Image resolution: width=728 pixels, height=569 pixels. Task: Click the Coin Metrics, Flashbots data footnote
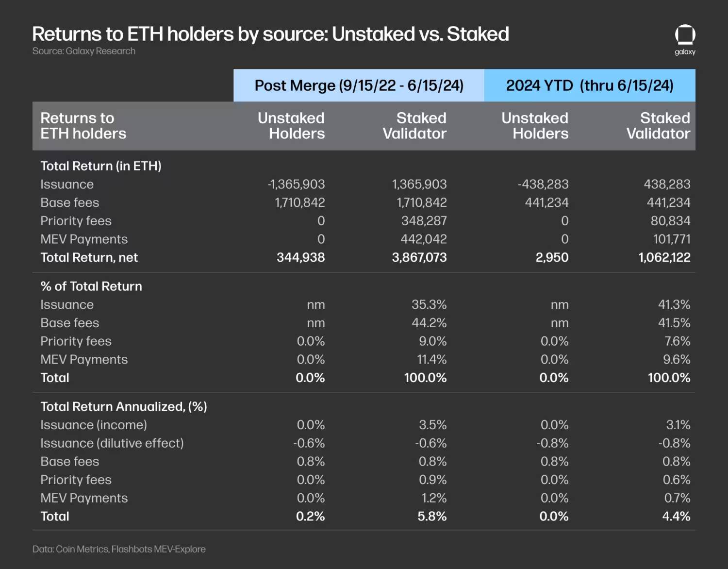(119, 549)
